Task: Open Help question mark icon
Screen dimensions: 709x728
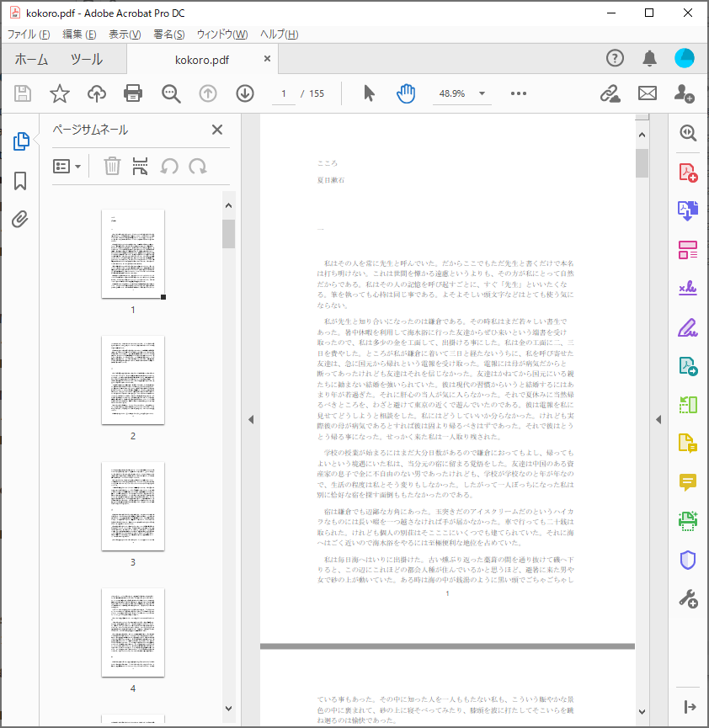Action: pos(615,59)
